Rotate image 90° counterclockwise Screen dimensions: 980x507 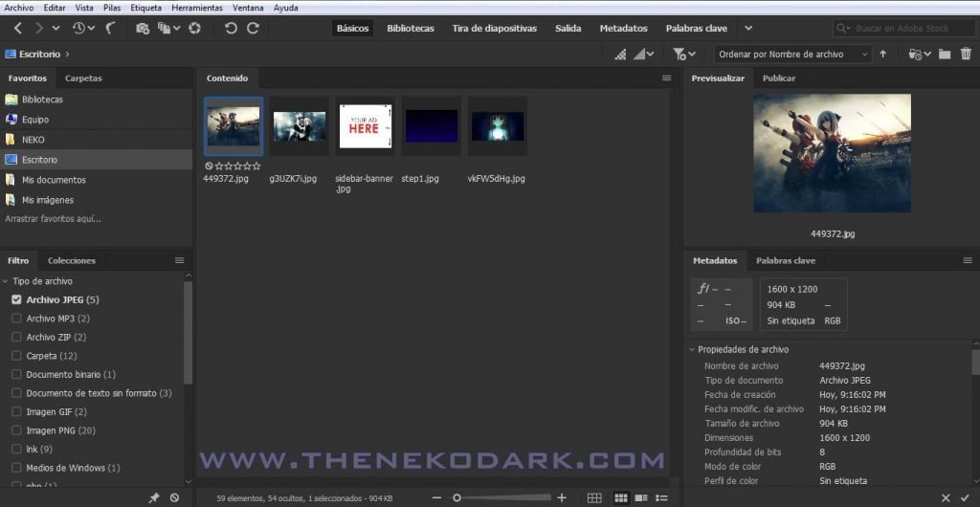pos(231,29)
